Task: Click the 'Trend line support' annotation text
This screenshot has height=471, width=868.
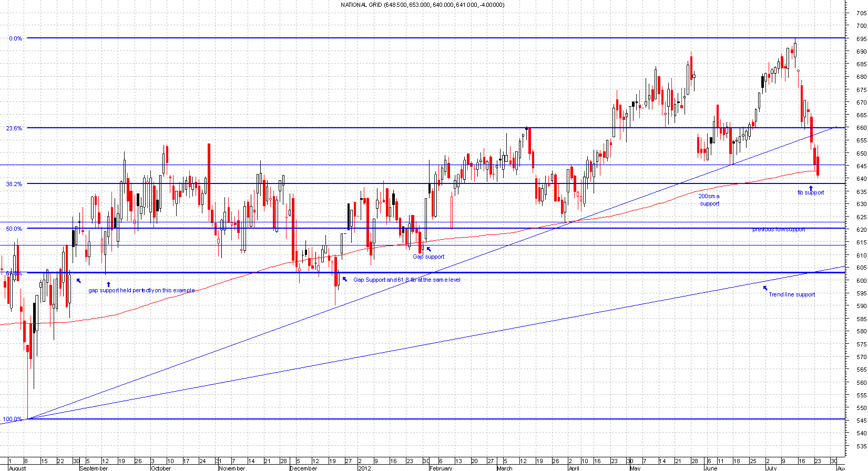Action: 792,294
